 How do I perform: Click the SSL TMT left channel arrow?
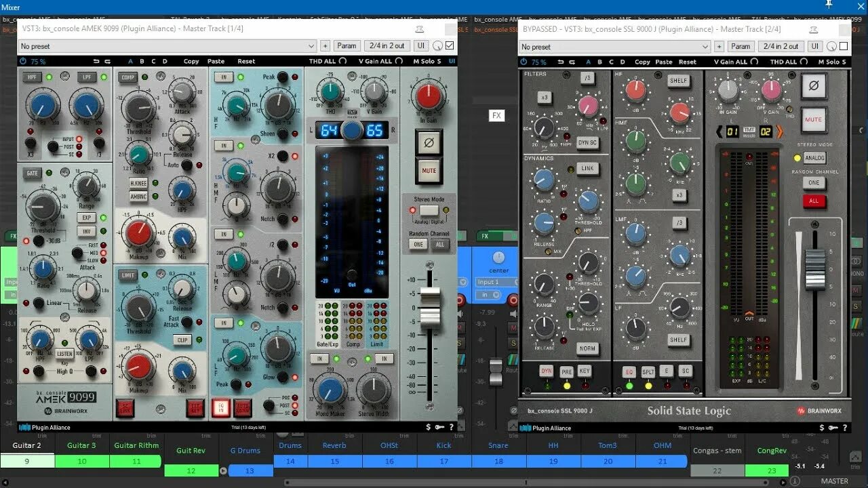pyautogui.click(x=719, y=131)
